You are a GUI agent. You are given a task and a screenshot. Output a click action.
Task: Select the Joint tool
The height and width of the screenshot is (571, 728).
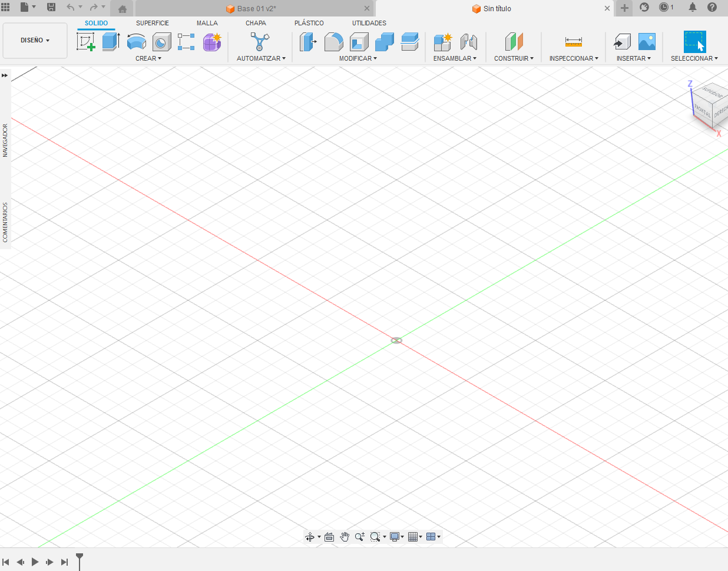pyautogui.click(x=469, y=42)
